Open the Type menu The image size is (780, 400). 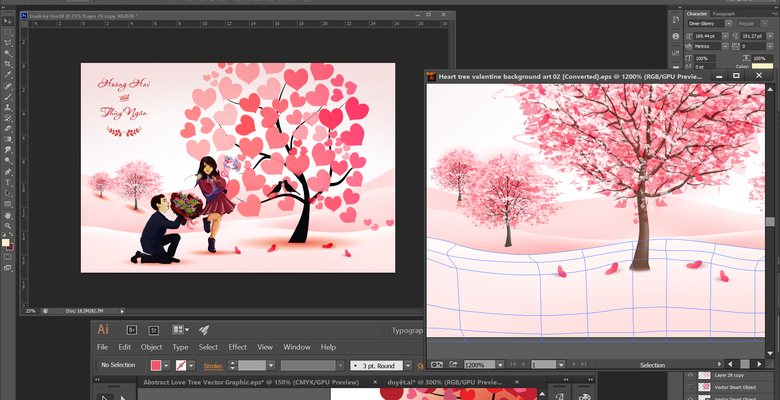tap(180, 347)
